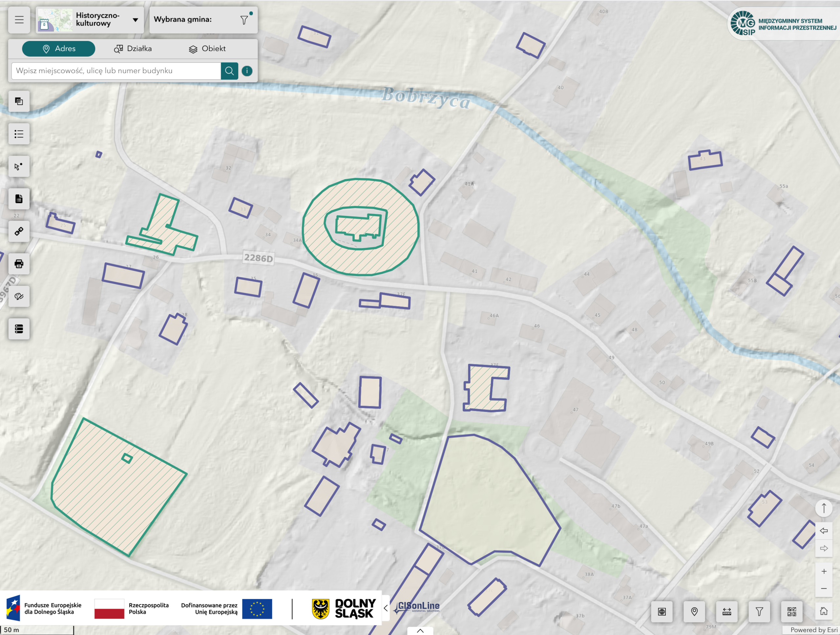Open the measurement ruler tool
Viewport: 840px width, 635px height.
[726, 611]
